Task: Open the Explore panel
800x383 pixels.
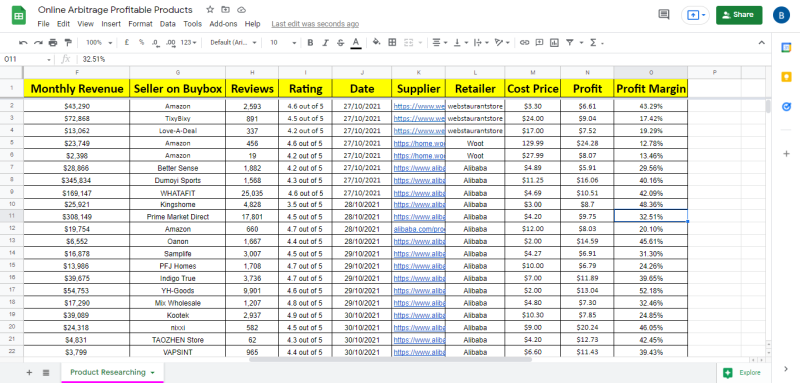Action: point(744,373)
